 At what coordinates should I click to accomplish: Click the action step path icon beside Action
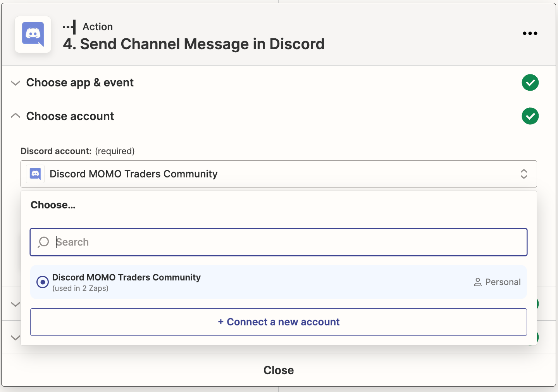click(x=69, y=27)
